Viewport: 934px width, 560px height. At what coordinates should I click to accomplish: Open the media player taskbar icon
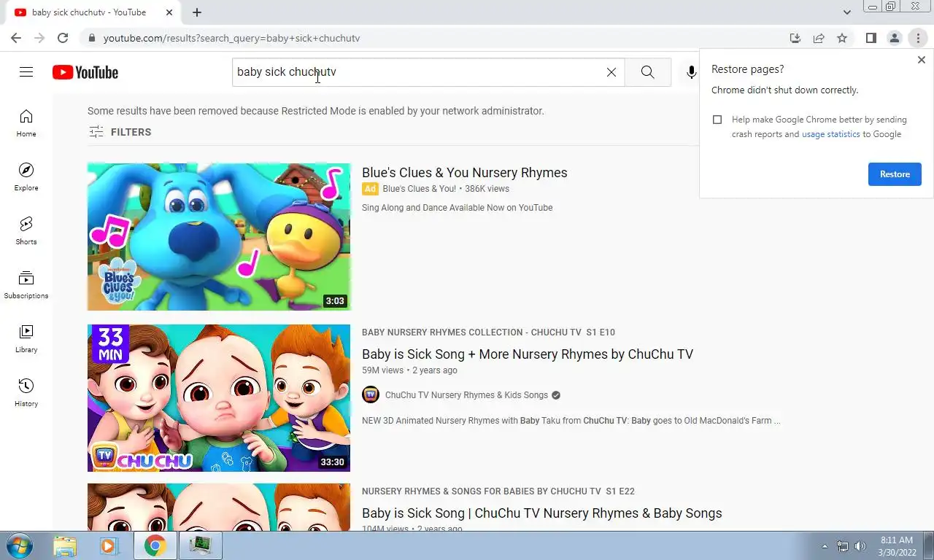pos(109,545)
